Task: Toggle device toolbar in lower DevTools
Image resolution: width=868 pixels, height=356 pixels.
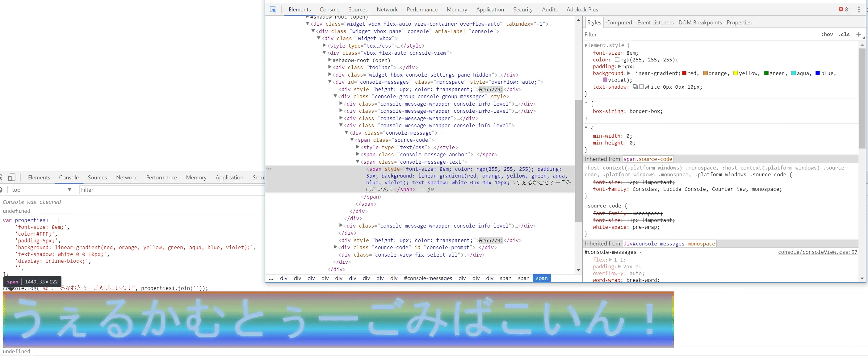Action: (x=11, y=178)
